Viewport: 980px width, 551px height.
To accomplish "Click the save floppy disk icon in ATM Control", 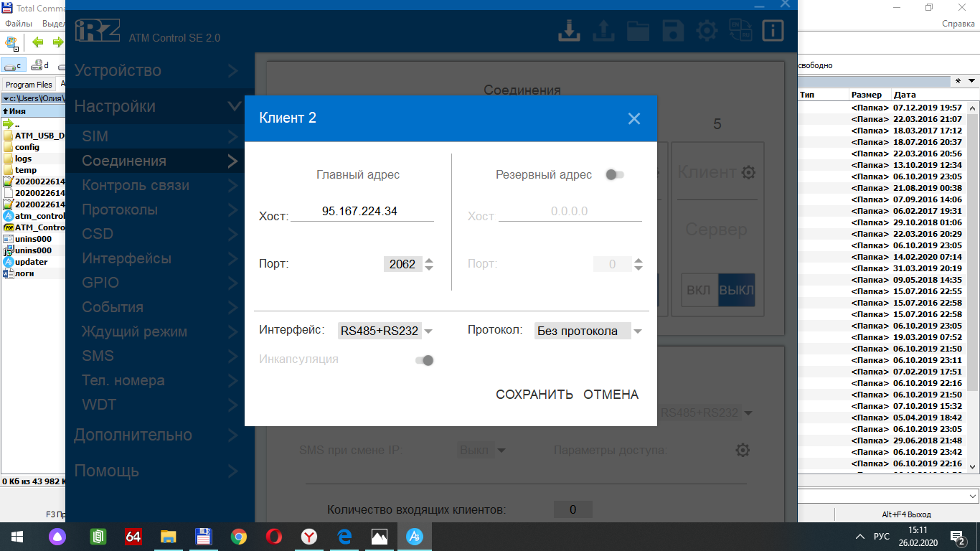I will pos(673,30).
